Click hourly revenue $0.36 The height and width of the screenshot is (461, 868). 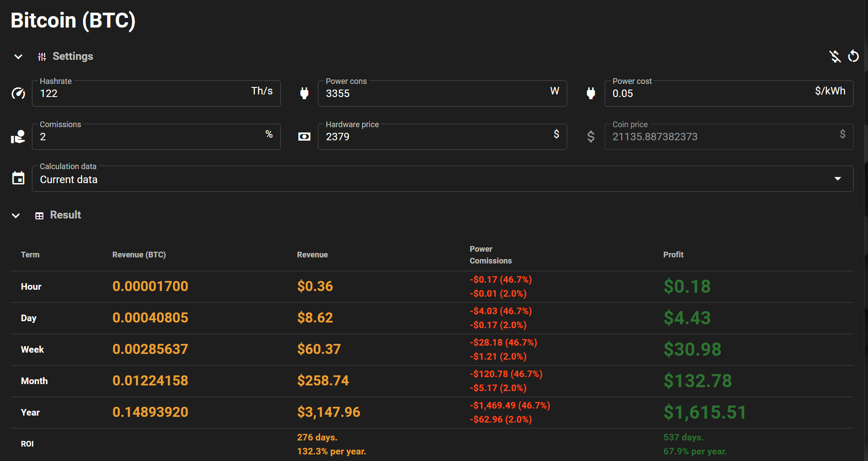pos(315,286)
